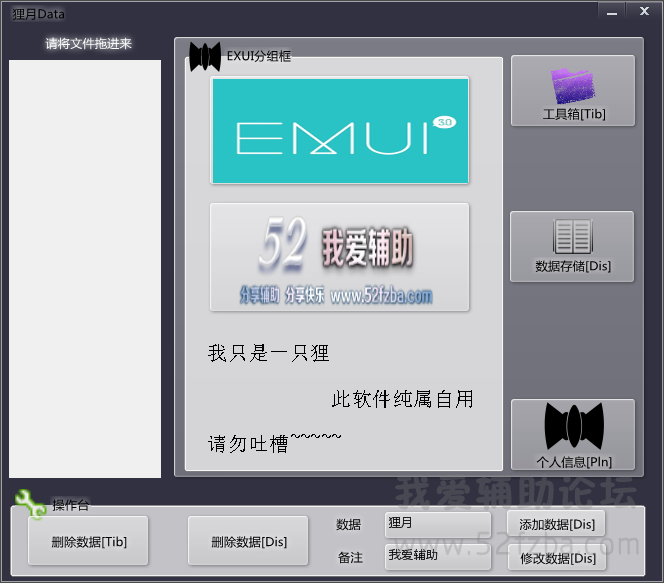The height and width of the screenshot is (583, 664).
Task: Click the EMUI 3.0 banner image
Action: point(340,131)
